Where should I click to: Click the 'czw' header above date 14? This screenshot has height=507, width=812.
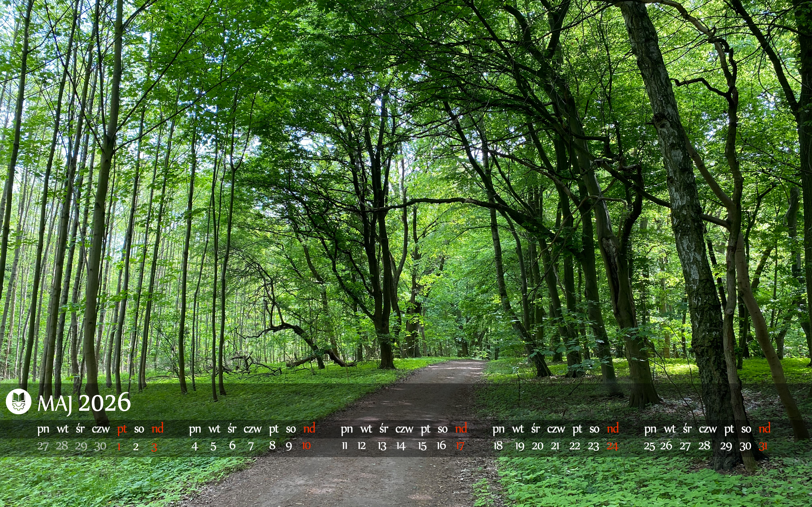tap(404, 429)
